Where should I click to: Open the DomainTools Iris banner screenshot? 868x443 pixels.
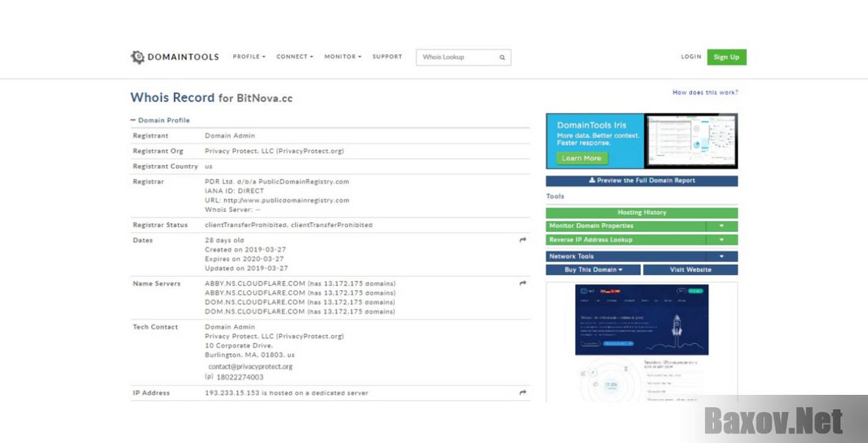pyautogui.click(x=691, y=141)
